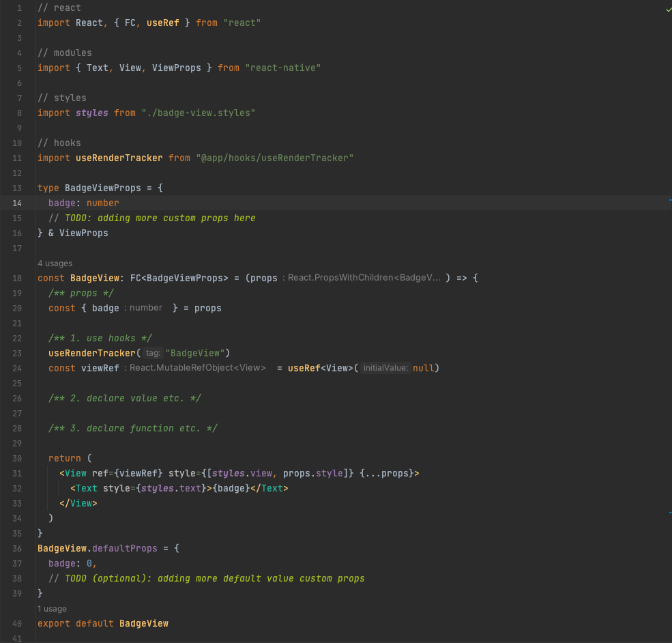The width and height of the screenshot is (672, 643).
Task: Click 'ref={viewRef}' on line 31
Action: pyautogui.click(x=128, y=473)
